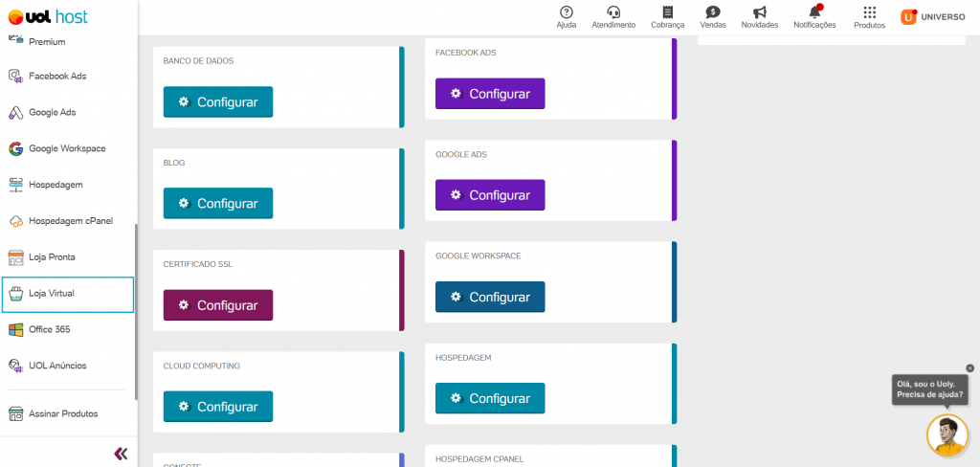
Task: Click the Loja Pronta sidebar icon
Action: coord(15,256)
